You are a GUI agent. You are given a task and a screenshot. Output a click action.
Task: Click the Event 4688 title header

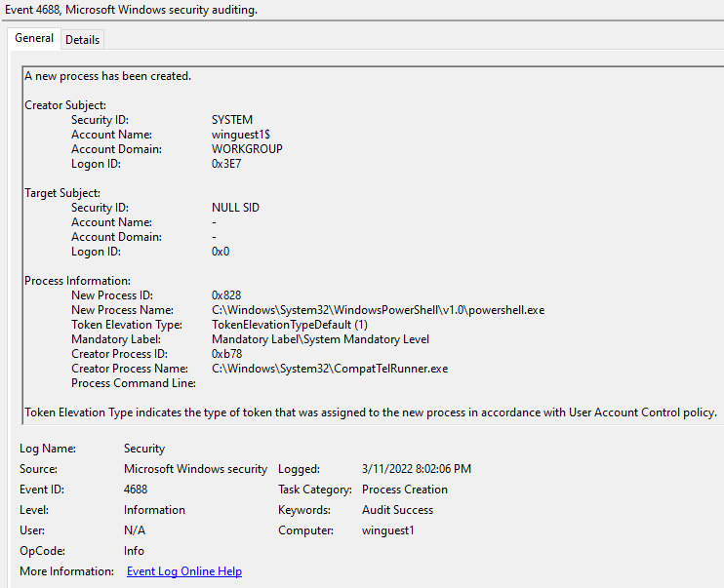[131, 10]
